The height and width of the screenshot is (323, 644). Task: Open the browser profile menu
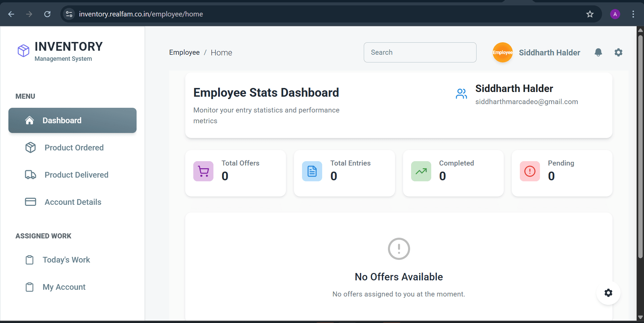click(x=615, y=14)
